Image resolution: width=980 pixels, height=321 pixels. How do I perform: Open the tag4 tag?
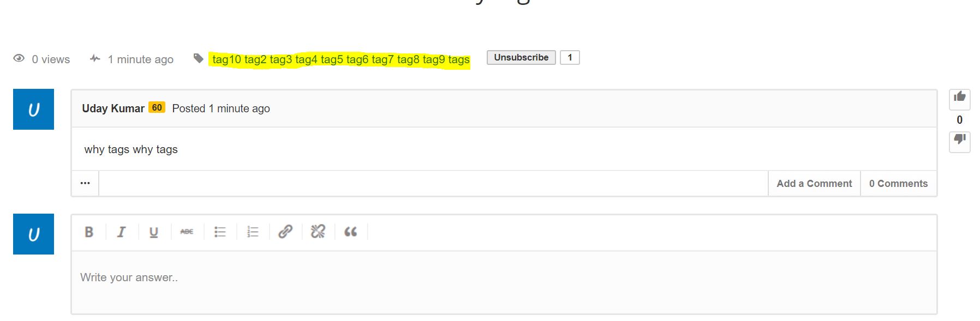(306, 59)
